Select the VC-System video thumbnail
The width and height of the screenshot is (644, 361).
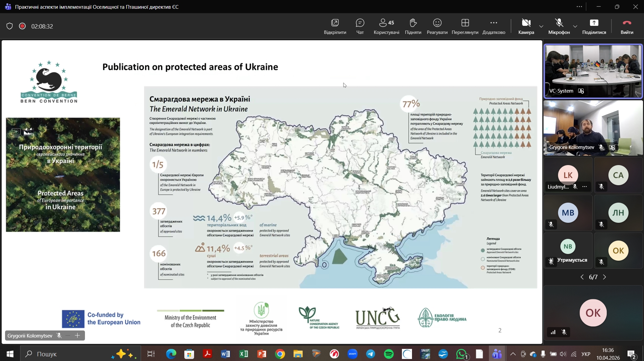593,71
